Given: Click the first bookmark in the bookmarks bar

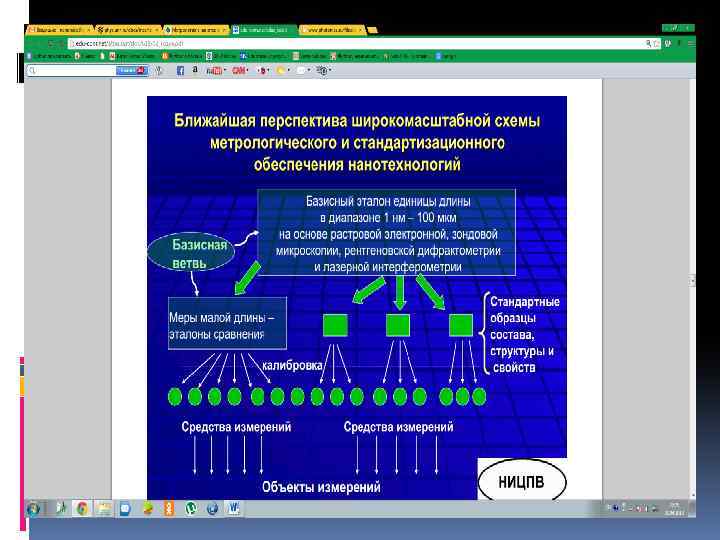Looking at the screenshot, I should point(49,56).
